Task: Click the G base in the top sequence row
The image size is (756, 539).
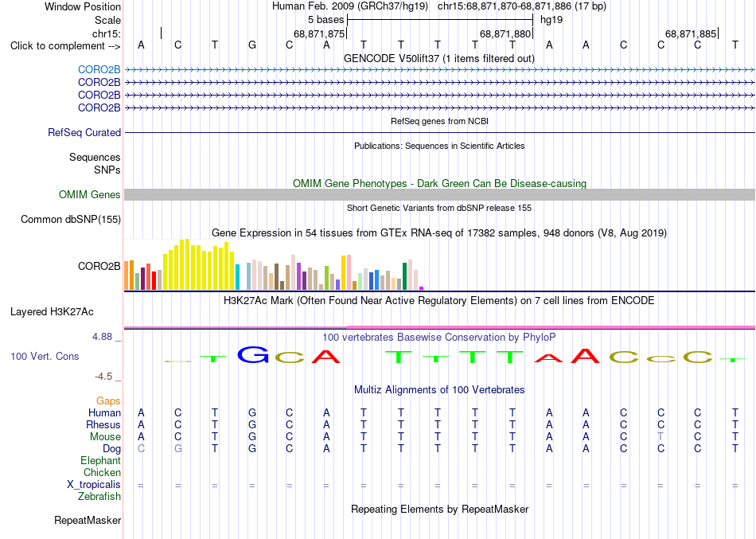Action: pyautogui.click(x=252, y=45)
